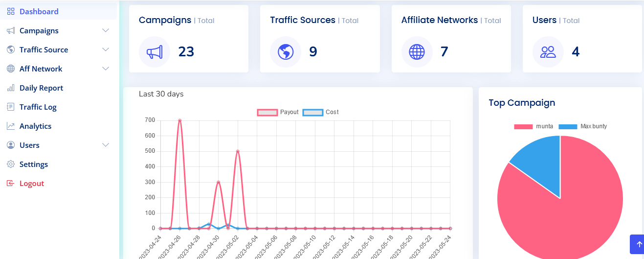Open the Users menu item in sidebar
The height and width of the screenshot is (259, 644).
coord(29,145)
